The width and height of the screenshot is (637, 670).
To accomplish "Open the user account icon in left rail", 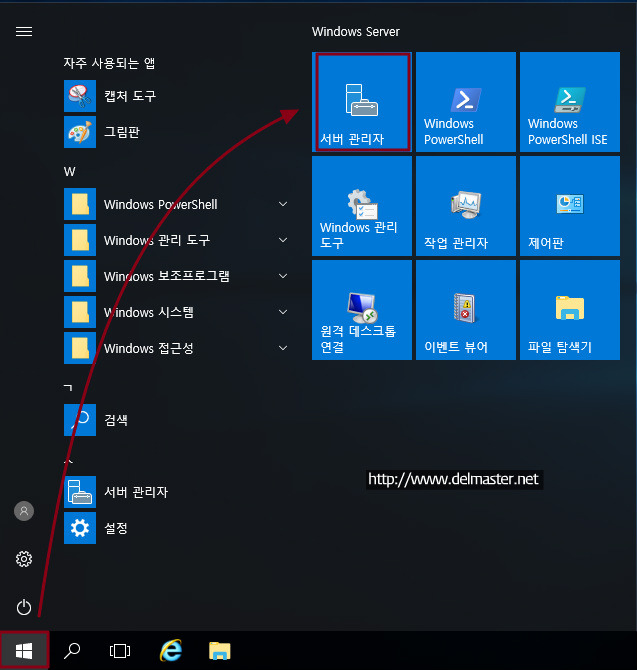I will (x=24, y=511).
